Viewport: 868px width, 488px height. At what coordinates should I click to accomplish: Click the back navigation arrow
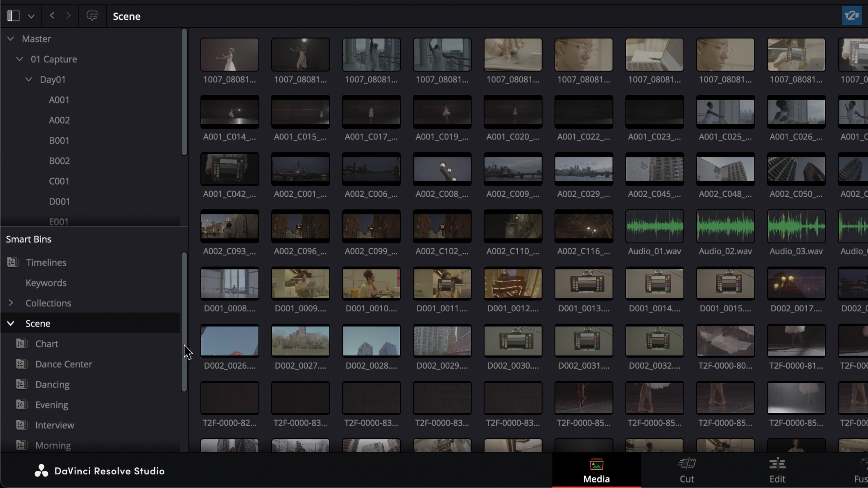52,16
